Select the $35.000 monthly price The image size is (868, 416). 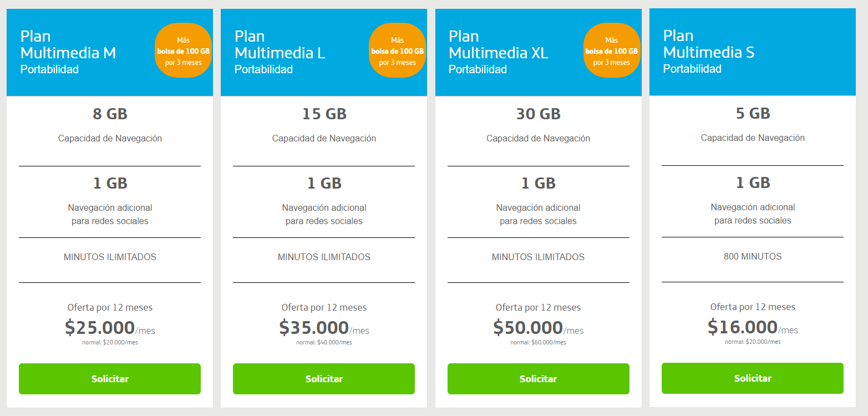[x=314, y=328]
